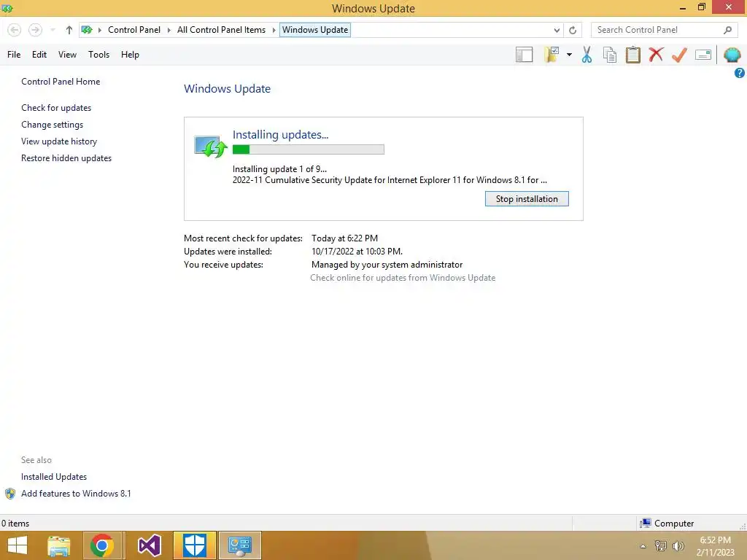Open File Explorer from the taskbar
This screenshot has width=747, height=560.
(x=59, y=545)
